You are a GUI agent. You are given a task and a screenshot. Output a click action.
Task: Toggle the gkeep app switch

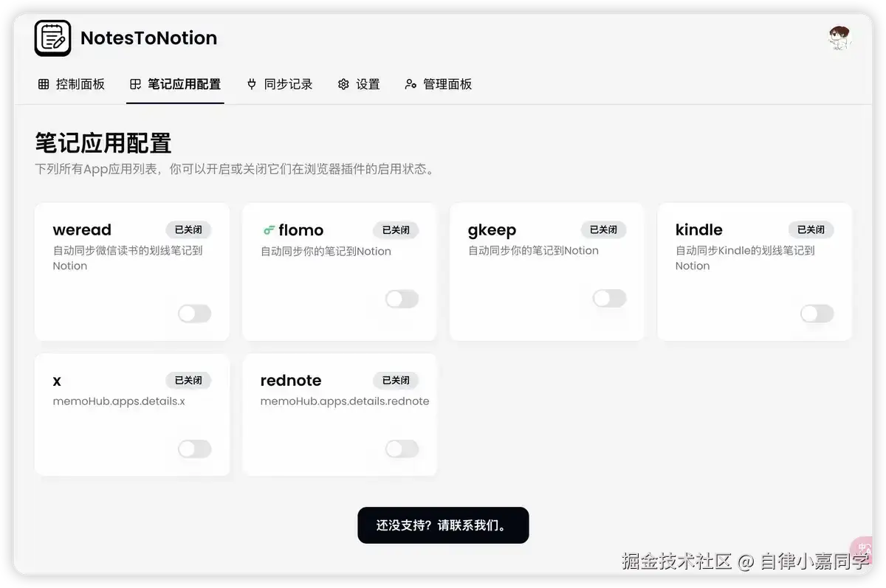[609, 298]
